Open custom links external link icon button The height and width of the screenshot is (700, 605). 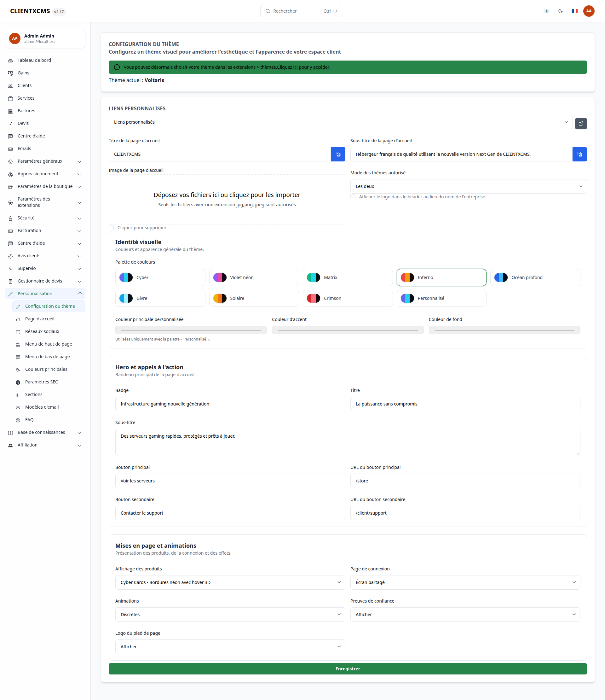[x=581, y=124]
